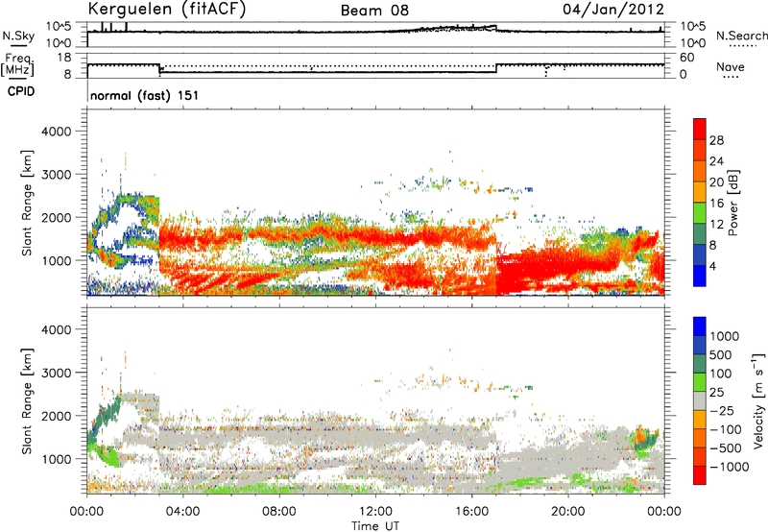The height and width of the screenshot is (532, 768).
Task: Click the 'Time UT' axis title
Action: 375,526
